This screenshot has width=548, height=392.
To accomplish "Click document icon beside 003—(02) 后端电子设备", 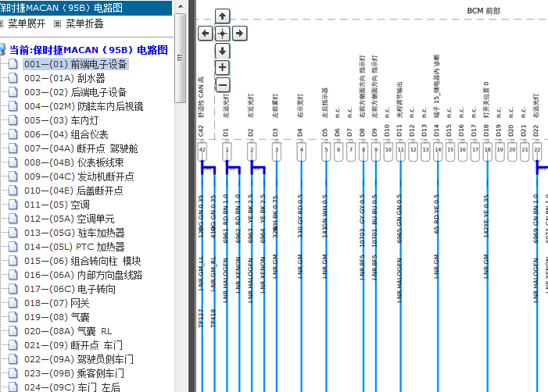I will [x=13, y=92].
